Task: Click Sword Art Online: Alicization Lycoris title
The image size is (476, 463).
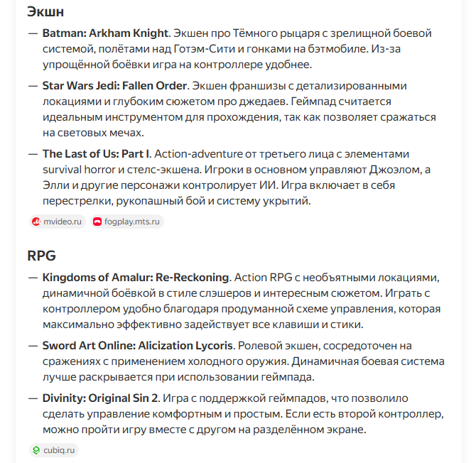Action: (x=137, y=346)
